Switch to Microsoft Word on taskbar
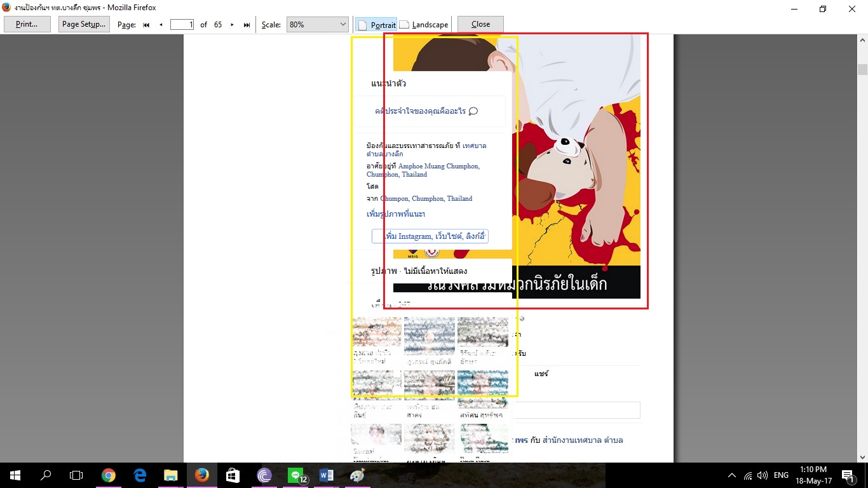 pos(327,475)
